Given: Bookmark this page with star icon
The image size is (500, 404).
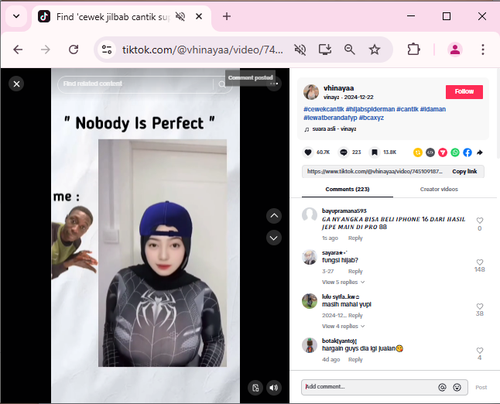Looking at the screenshot, I should pos(375,50).
